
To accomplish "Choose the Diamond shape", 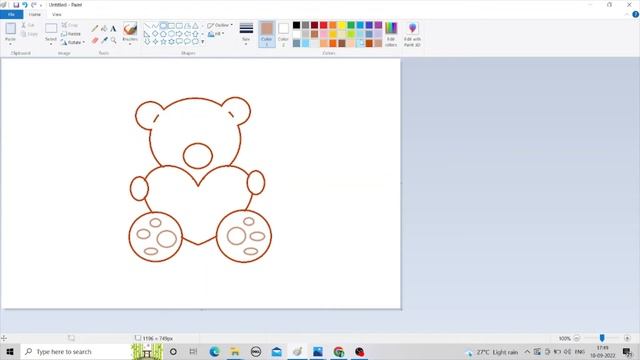I will (x=155, y=34).
